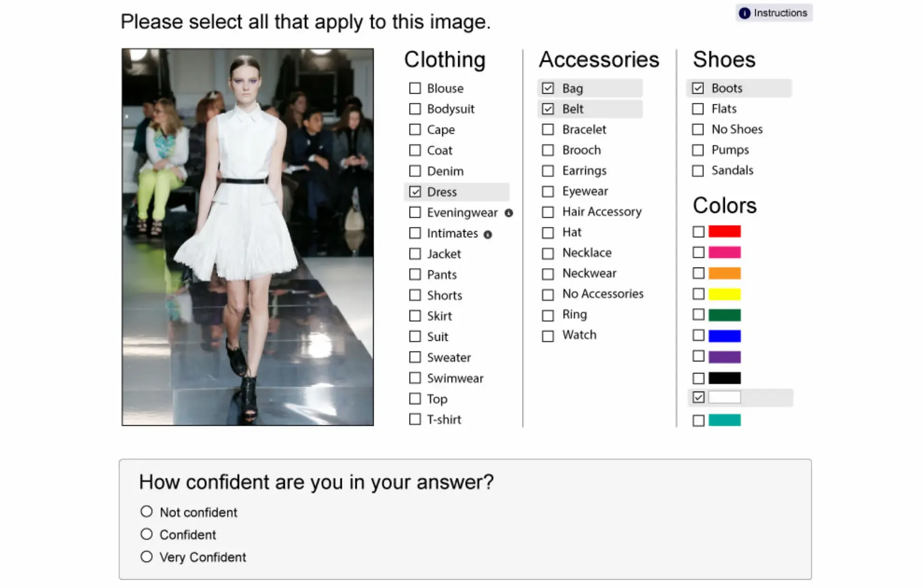Uncheck the Belt accessory checkbox

pos(548,109)
